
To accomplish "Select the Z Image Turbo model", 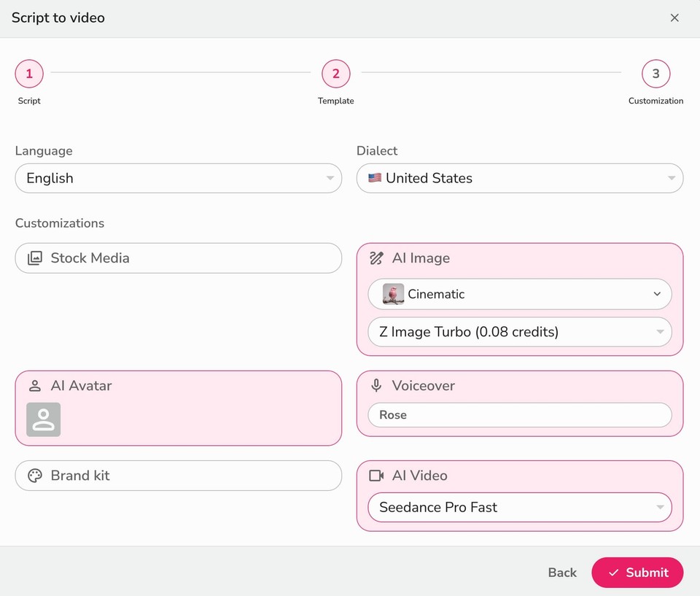I will point(519,332).
